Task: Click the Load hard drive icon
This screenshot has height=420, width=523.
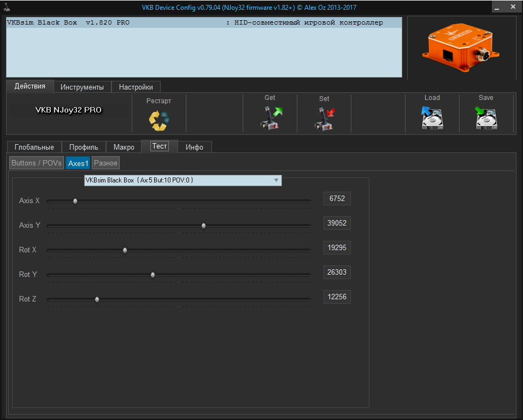Action: coord(432,117)
